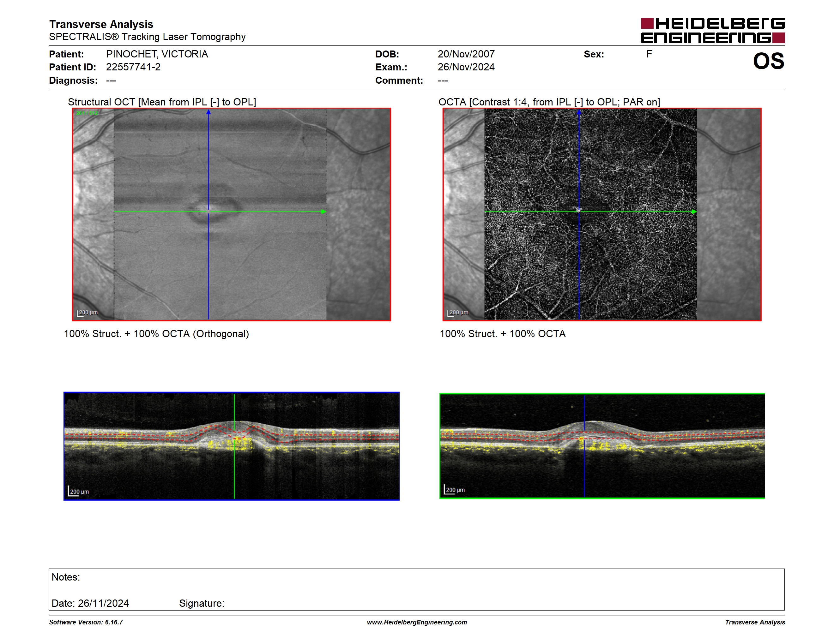The height and width of the screenshot is (644, 834).
Task: Click the Notes box
Action: click(417, 589)
